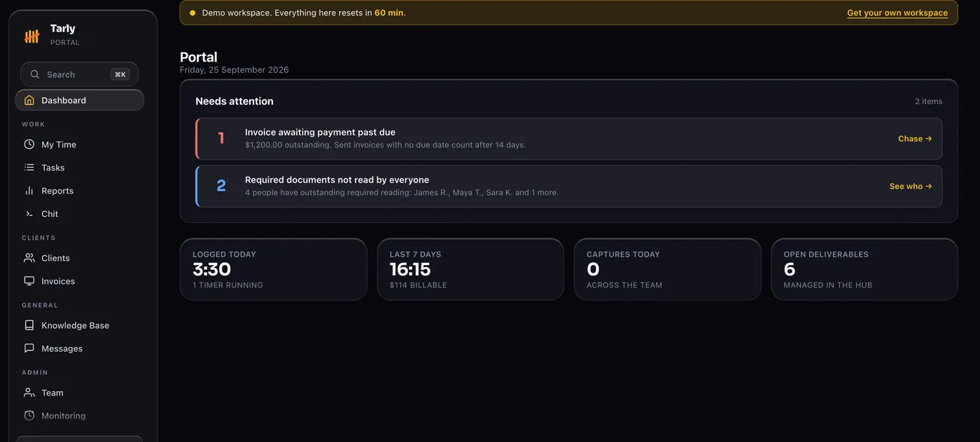Image resolution: width=980 pixels, height=442 pixels.
Task: Open the Chit section
Action: [80, 213]
